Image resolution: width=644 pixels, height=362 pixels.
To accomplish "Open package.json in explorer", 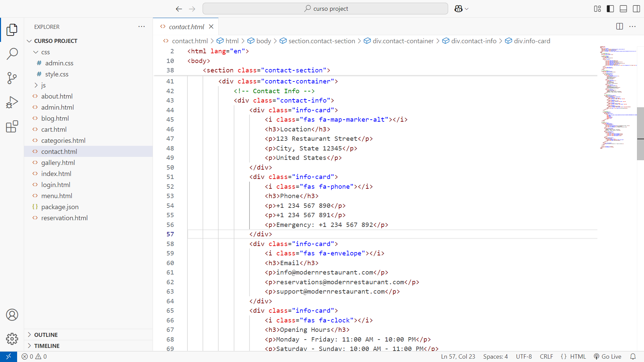I will coord(89,207).
